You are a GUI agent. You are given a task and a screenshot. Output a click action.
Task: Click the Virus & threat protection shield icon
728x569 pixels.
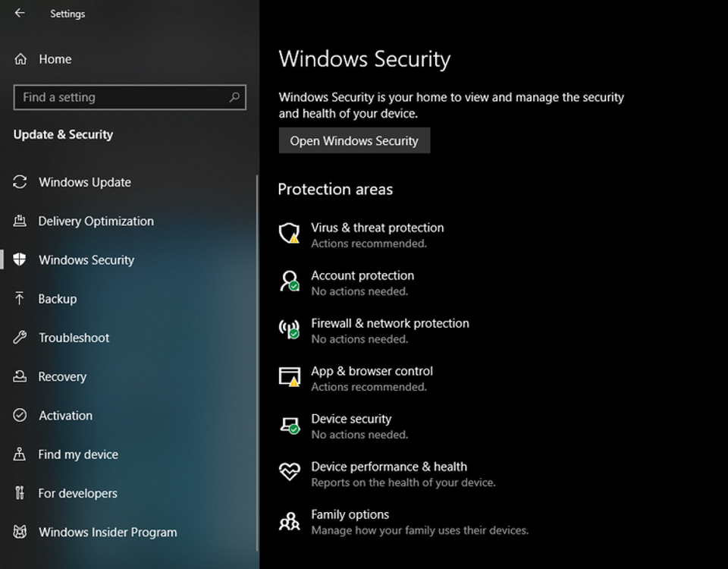(289, 233)
